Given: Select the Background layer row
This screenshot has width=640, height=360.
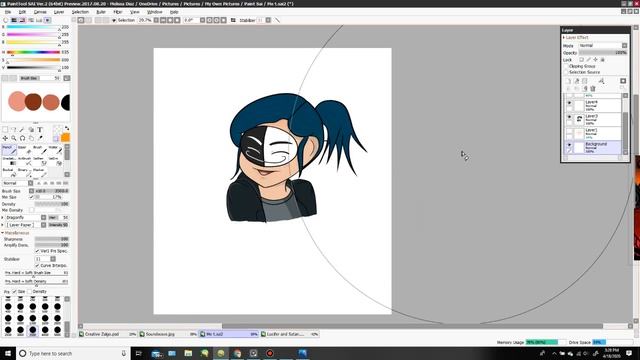Looking at the screenshot, I should tap(593, 147).
